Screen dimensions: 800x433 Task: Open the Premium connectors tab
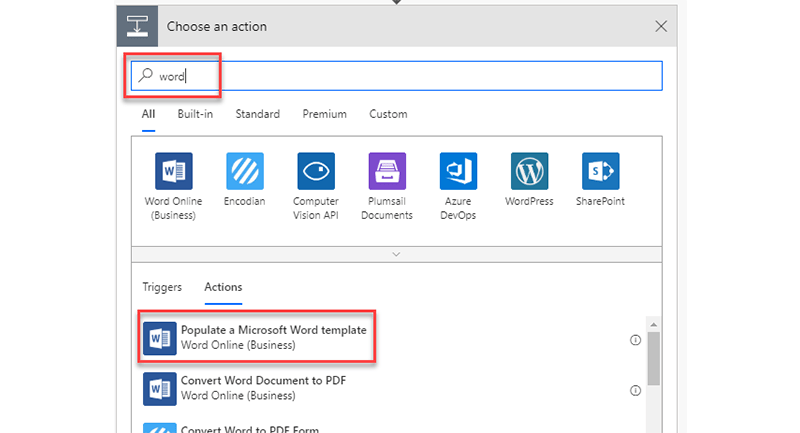click(x=324, y=114)
